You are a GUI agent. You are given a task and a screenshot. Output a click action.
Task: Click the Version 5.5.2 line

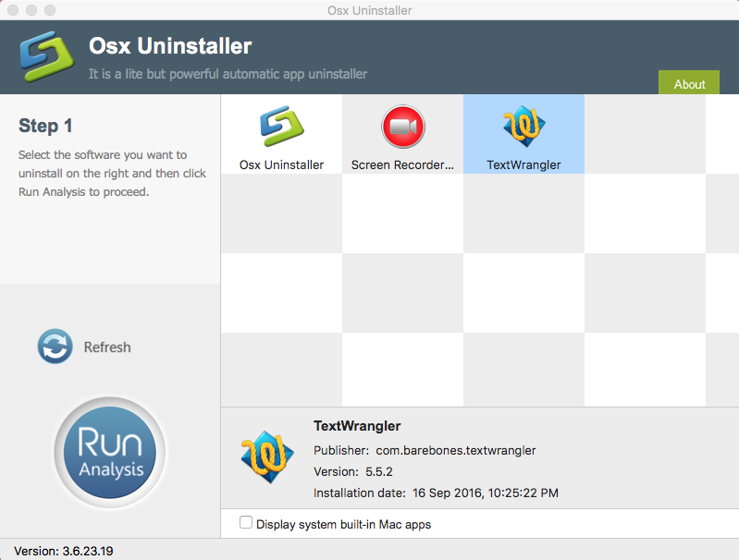pos(353,472)
